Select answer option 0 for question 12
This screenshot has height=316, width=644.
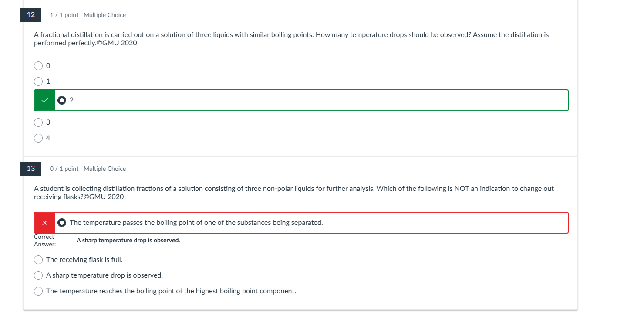tap(39, 66)
